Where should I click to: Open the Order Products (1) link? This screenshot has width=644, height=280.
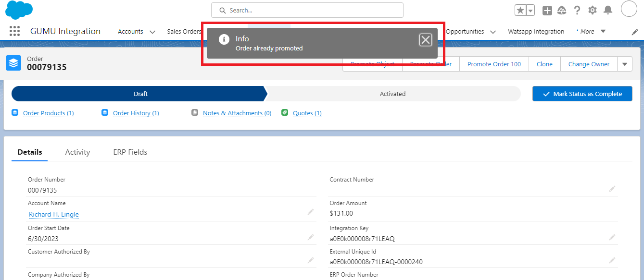pyautogui.click(x=49, y=113)
